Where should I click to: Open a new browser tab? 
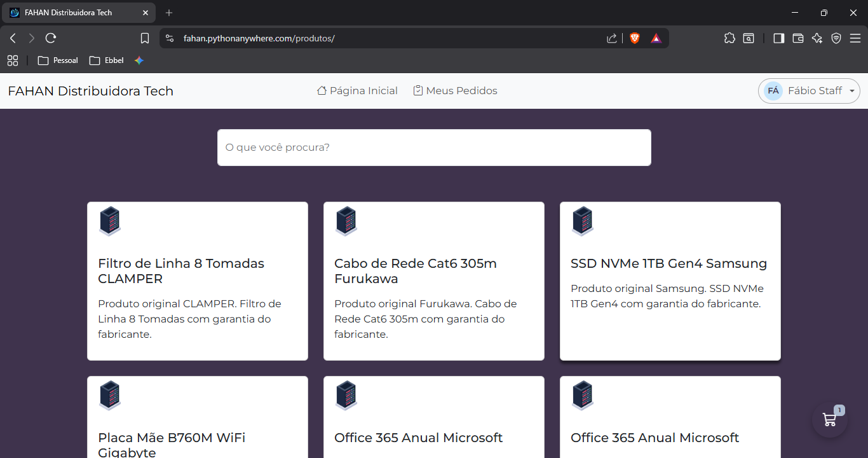tap(169, 13)
